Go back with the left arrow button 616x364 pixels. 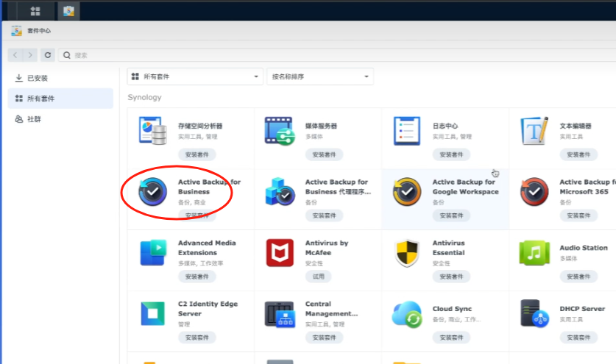tap(15, 54)
